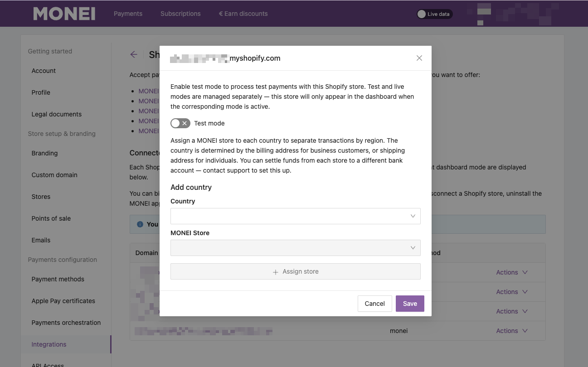This screenshot has height=367, width=588.
Task: Go back using the arrow icon
Action: [x=134, y=54]
